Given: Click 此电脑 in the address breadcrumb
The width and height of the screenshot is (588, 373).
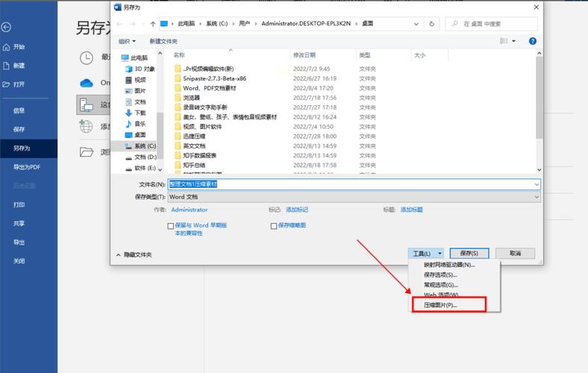Looking at the screenshot, I should coord(186,24).
